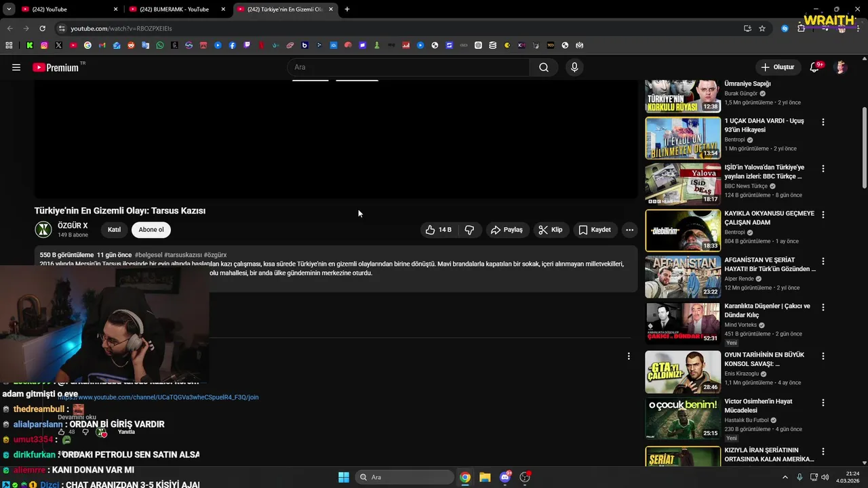The image size is (868, 488).
Task: Open the taskbar volume tray icon
Action: click(825, 477)
